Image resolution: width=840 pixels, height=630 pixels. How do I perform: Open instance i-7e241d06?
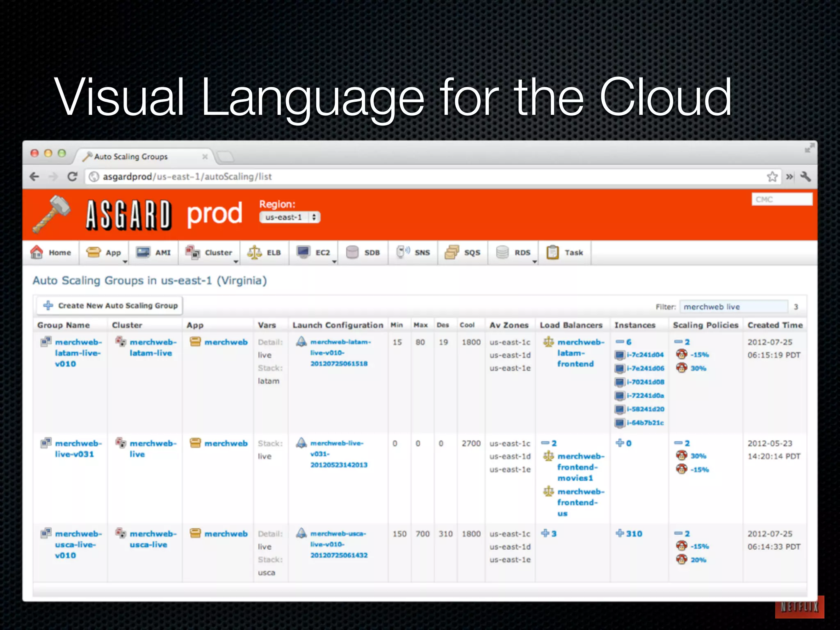click(645, 368)
